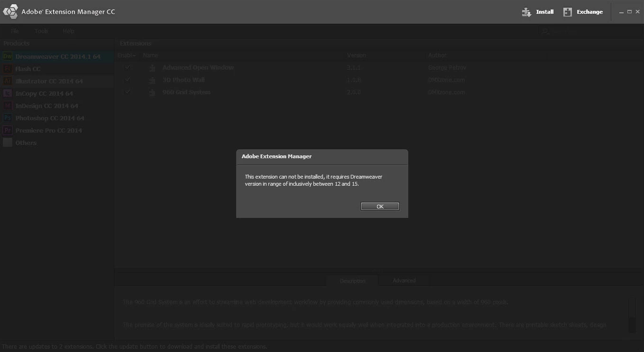Click OK in the Adobe Extension Manager dialog
This screenshot has height=352, width=644.
tap(380, 207)
